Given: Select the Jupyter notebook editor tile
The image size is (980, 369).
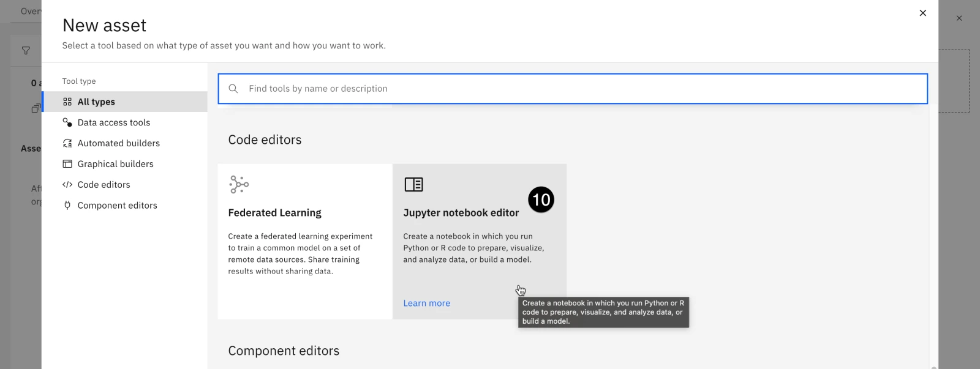Looking at the screenshot, I should (x=480, y=241).
